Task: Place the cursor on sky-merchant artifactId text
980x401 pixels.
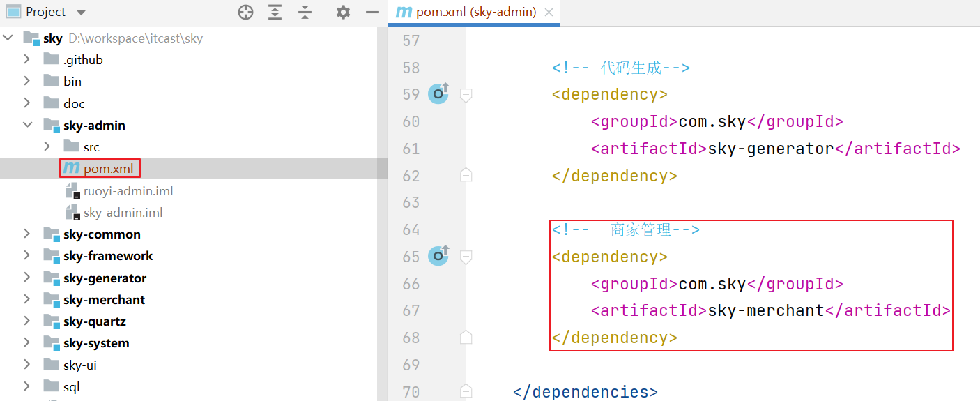Action: 766,310
